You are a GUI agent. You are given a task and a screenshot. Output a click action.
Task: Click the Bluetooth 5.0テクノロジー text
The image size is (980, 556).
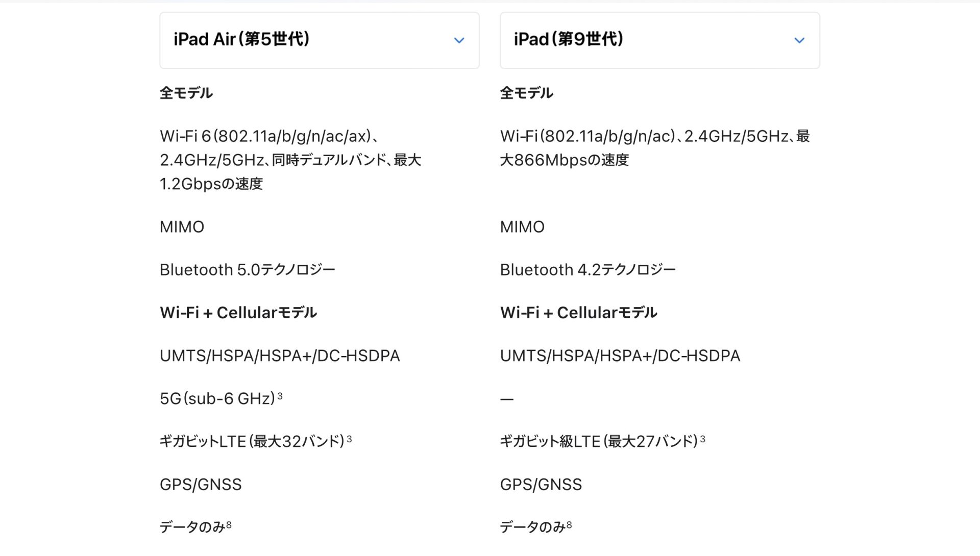(x=247, y=269)
